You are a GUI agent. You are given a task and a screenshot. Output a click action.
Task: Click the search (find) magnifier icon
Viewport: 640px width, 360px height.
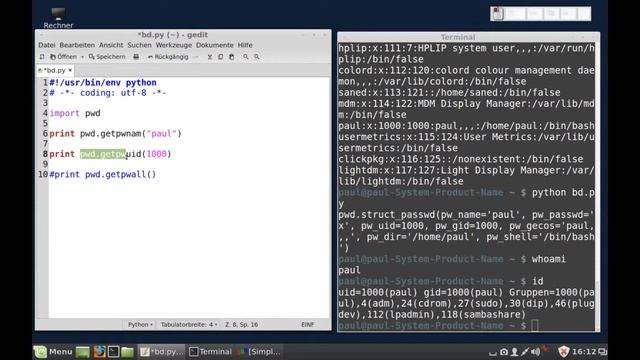246,57
